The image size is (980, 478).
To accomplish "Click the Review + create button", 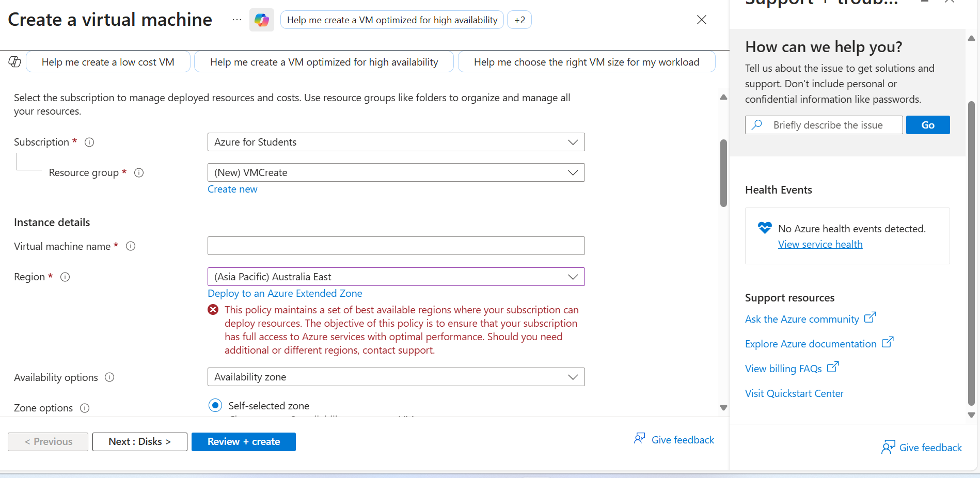I will 243,442.
